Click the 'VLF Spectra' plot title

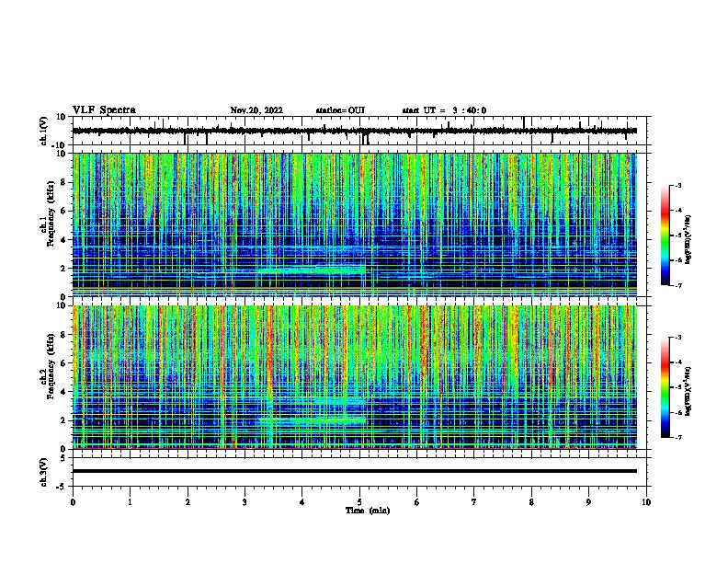click(x=104, y=110)
